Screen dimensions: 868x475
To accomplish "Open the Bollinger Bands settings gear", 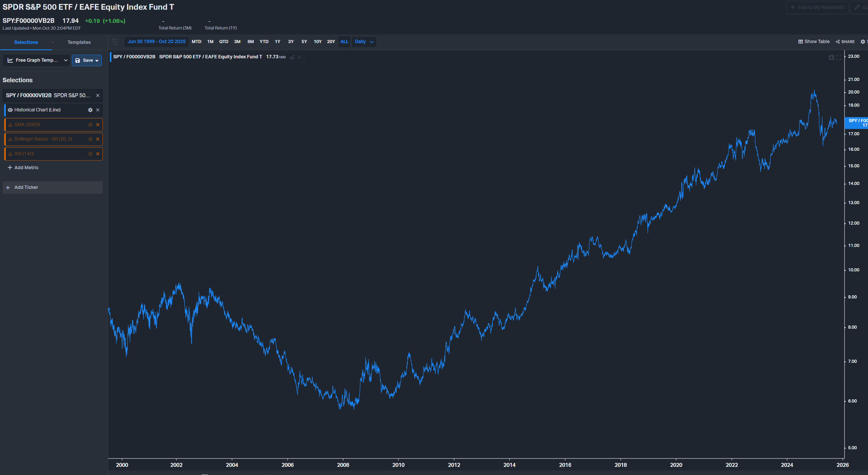I will click(90, 139).
